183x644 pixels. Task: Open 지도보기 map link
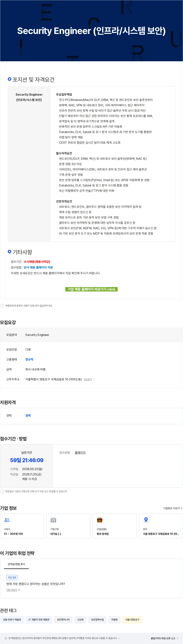[88, 379]
